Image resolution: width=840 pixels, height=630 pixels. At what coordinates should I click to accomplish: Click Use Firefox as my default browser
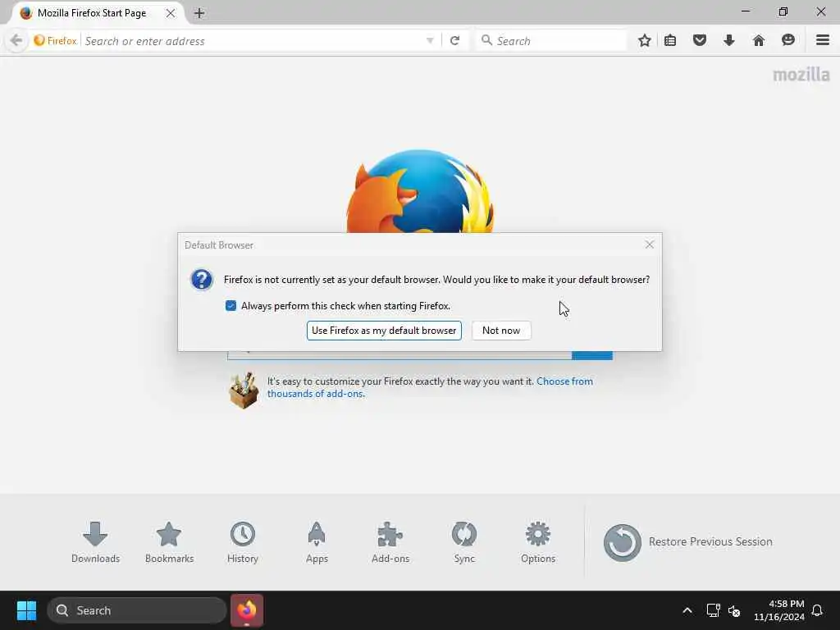384,331
